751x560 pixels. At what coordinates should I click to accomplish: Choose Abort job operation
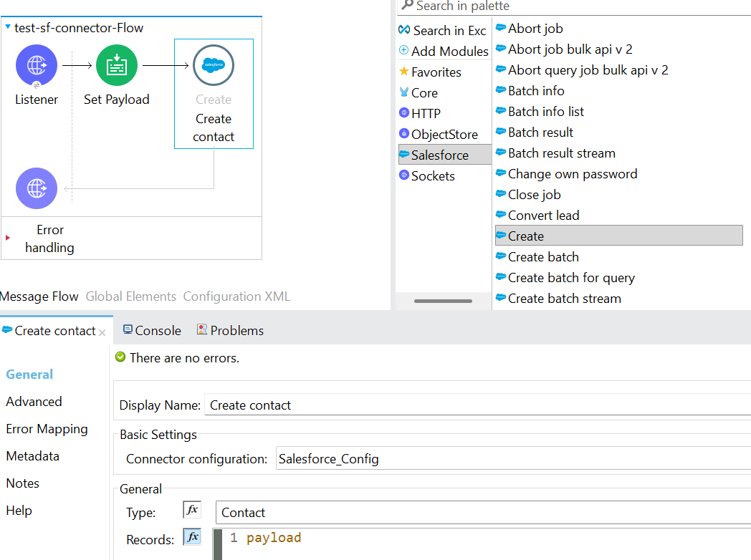tap(530, 29)
